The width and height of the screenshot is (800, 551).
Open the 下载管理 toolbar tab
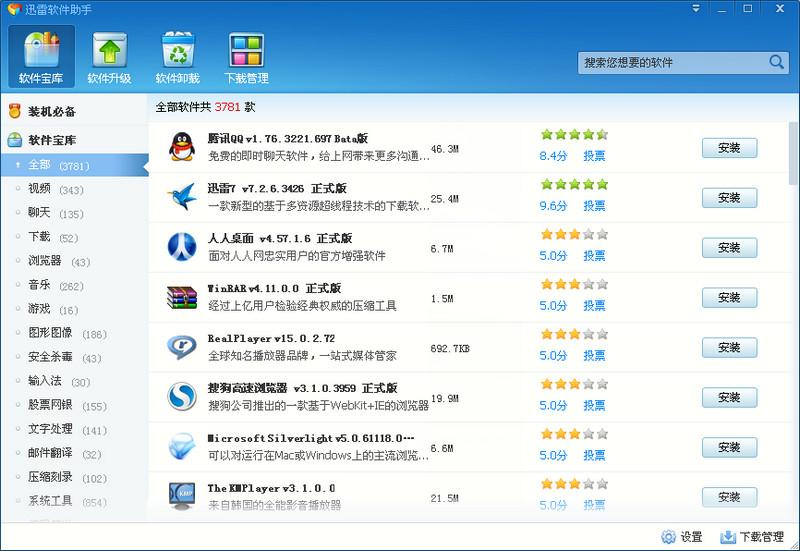(246, 57)
